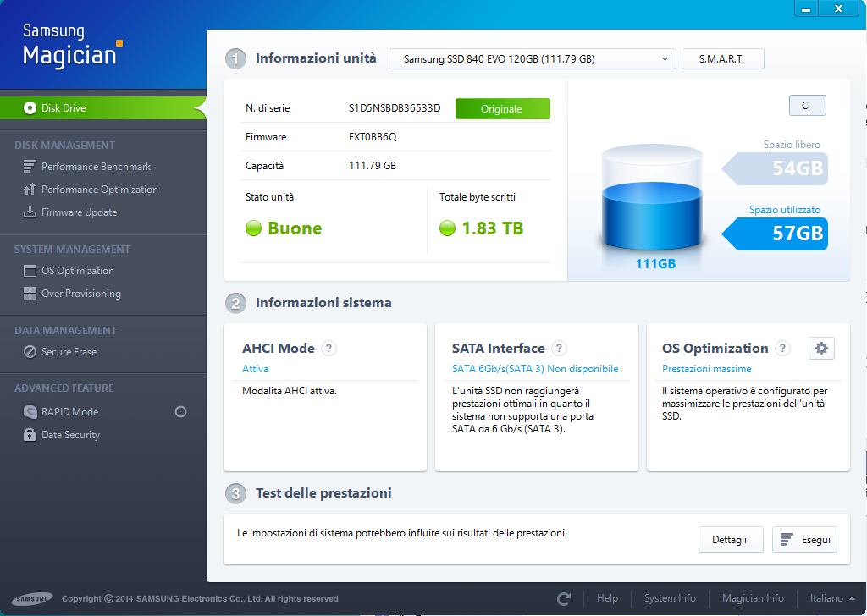Screen dimensions: 867x616
Task: Click the OS Optimization window icon in sidebar
Action: 30,271
